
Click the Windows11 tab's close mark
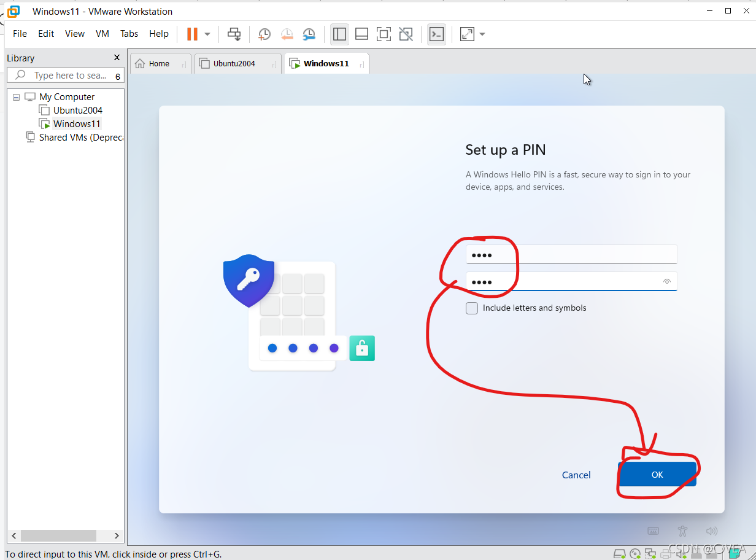361,64
